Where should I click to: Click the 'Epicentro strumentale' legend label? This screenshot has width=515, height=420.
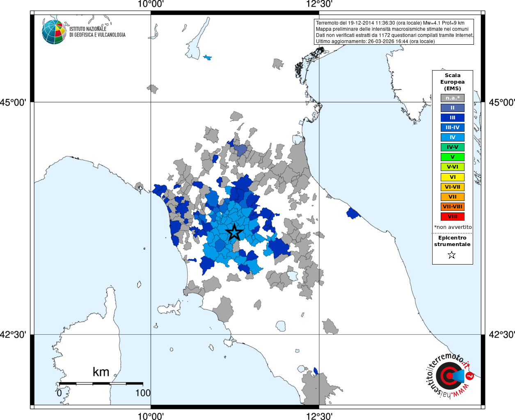(452, 241)
